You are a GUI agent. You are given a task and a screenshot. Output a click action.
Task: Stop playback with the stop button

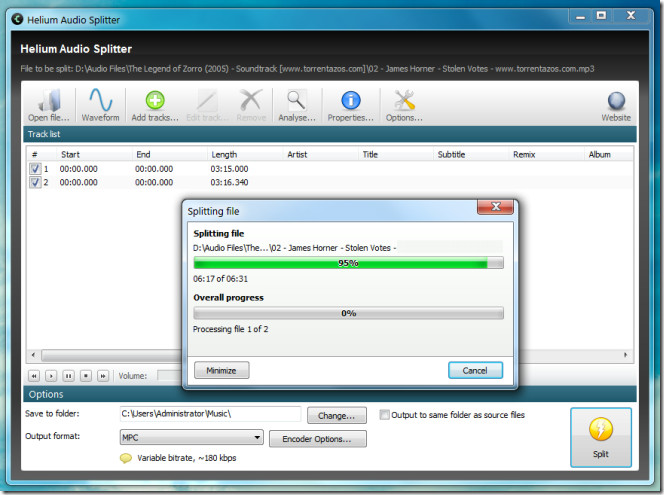(86, 376)
